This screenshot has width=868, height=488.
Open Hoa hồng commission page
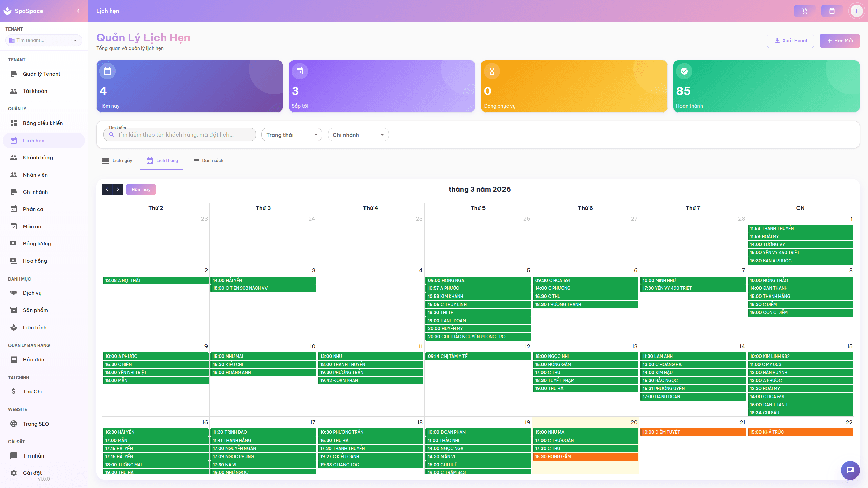click(x=35, y=261)
